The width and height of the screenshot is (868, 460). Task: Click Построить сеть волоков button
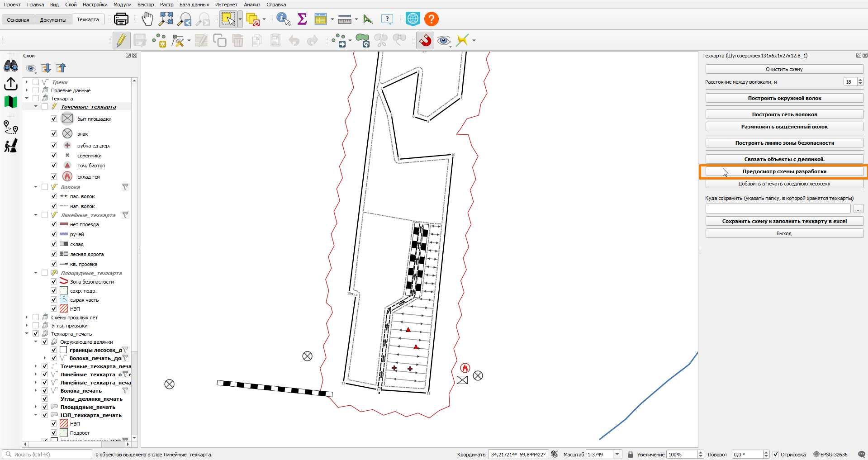784,114
